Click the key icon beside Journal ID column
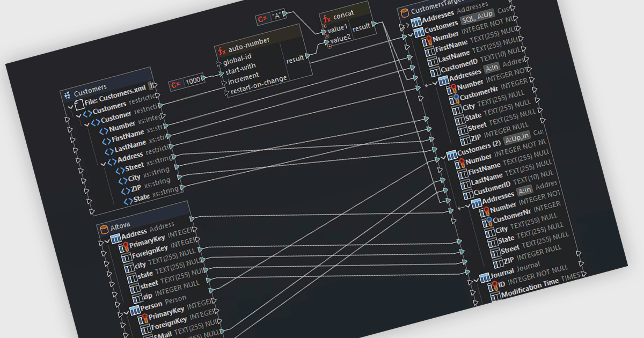 tap(494, 285)
